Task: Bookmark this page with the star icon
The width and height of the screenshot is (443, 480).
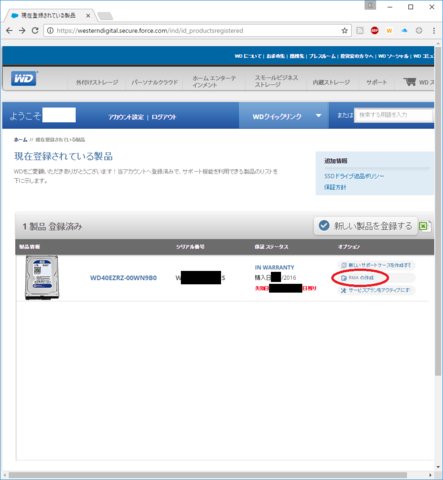Action: pos(344,31)
